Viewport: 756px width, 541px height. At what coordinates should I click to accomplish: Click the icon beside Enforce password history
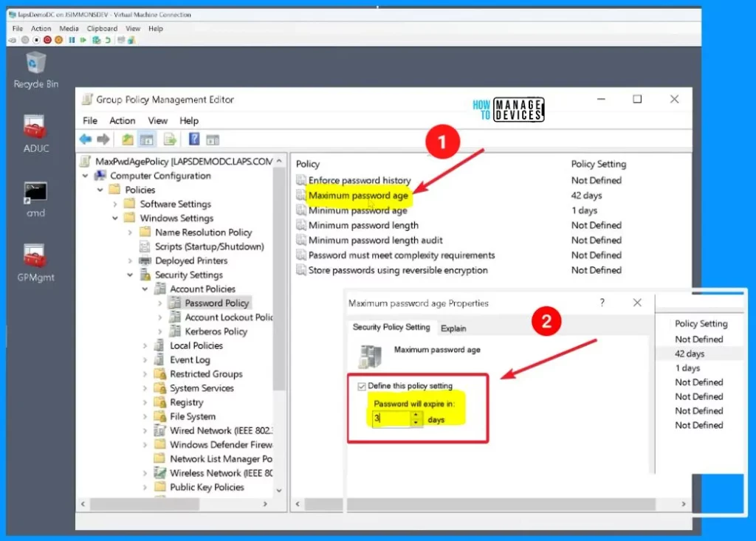point(301,180)
